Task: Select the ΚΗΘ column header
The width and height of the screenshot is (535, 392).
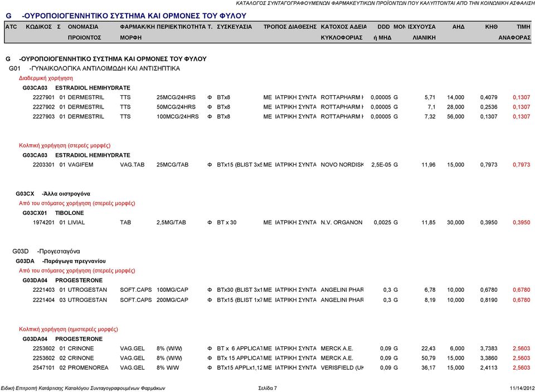Action: (492, 27)
